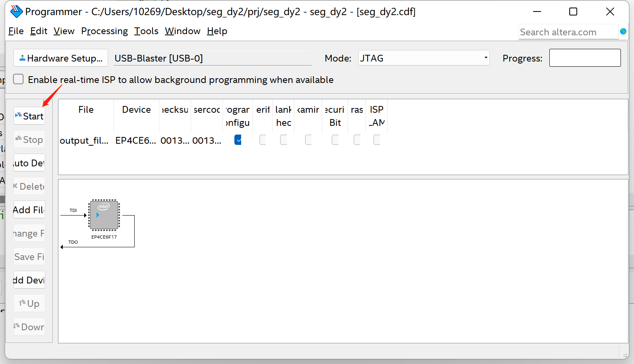Toggle Examine checkbox for output file
634x364 pixels.
pos(308,140)
